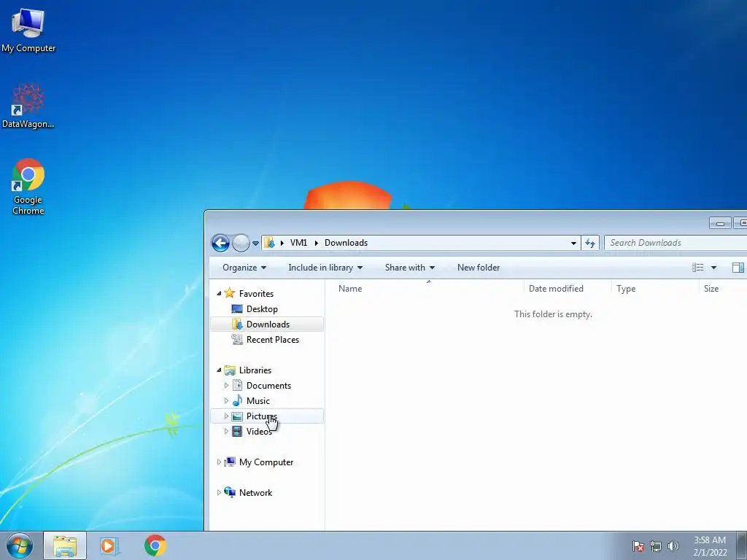Open the Videos library
The image size is (747, 560).
[259, 432]
